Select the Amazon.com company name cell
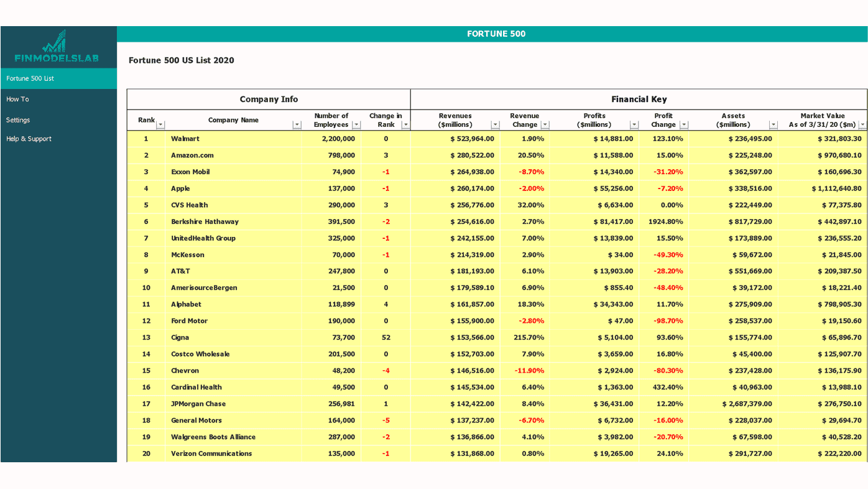This screenshot has height=489, width=868. click(x=233, y=156)
